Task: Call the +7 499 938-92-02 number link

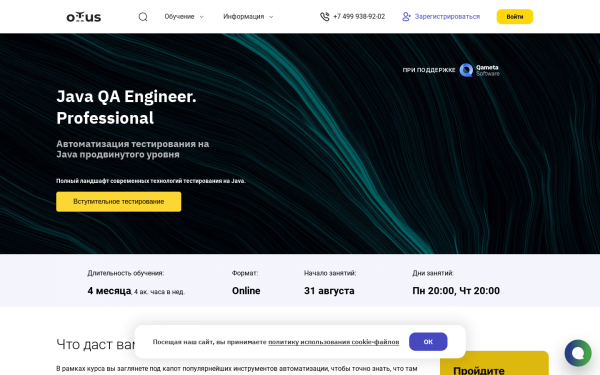Action: pyautogui.click(x=359, y=17)
